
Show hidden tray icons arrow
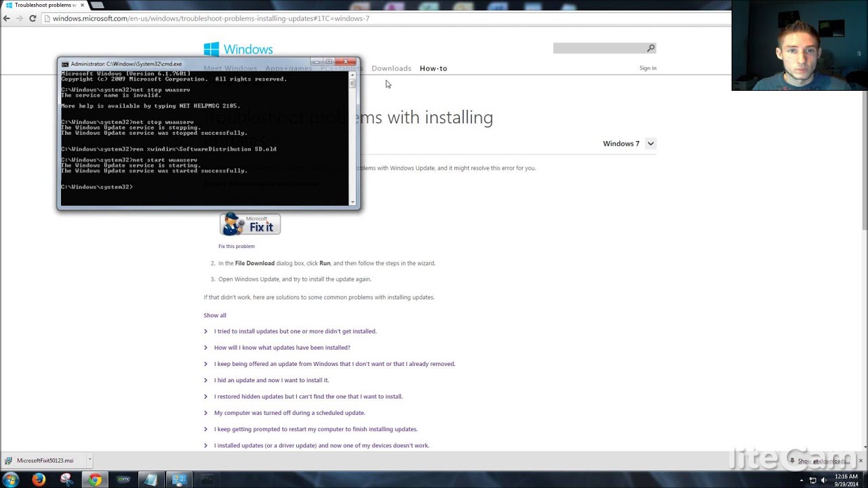coord(801,480)
